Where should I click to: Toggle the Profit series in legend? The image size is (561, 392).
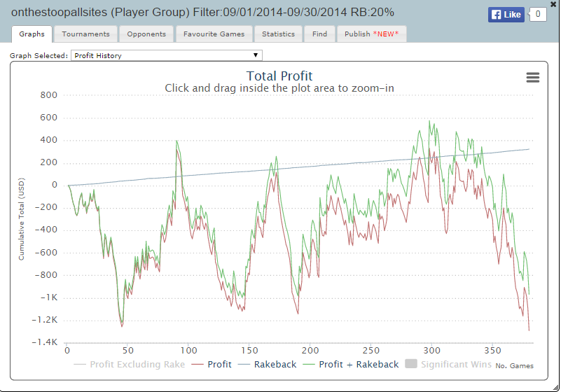tap(212, 365)
